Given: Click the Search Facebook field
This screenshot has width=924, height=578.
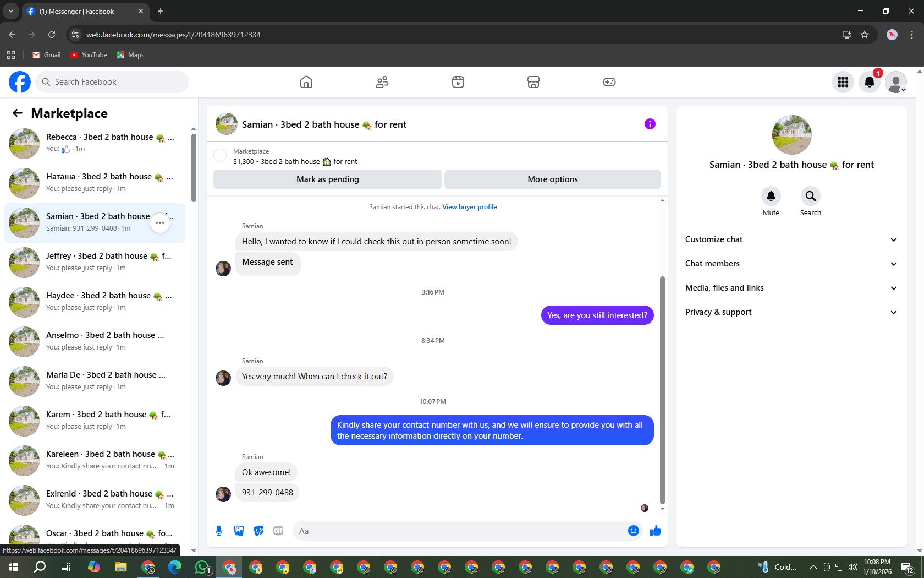Looking at the screenshot, I should pyautogui.click(x=112, y=82).
